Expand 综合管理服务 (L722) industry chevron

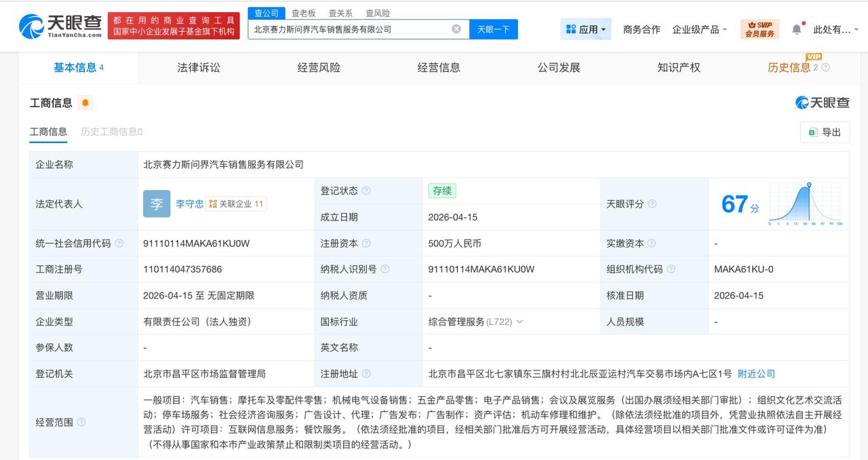pos(519,321)
